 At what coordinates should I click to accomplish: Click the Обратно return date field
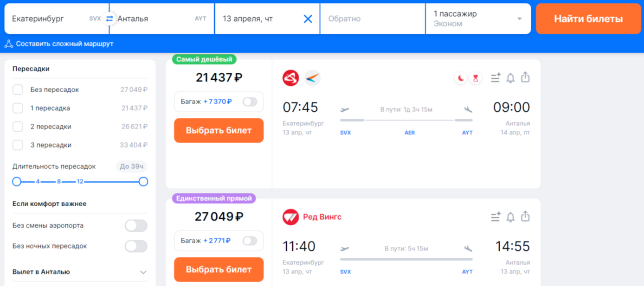tap(372, 19)
